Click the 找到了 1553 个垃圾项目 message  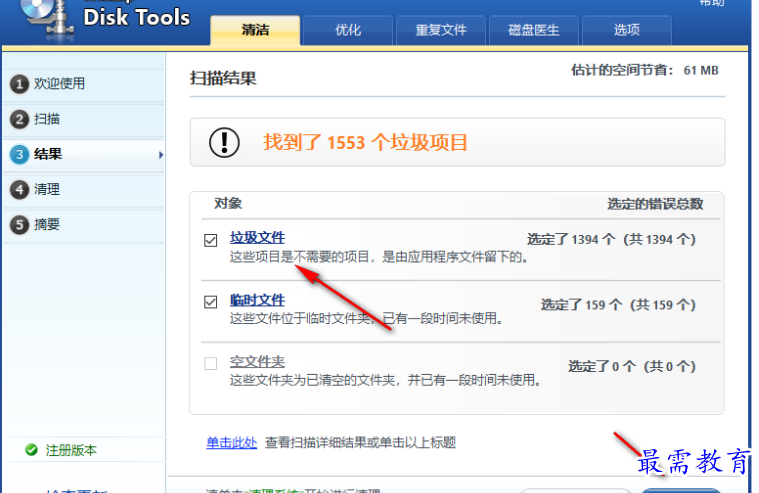tap(365, 142)
